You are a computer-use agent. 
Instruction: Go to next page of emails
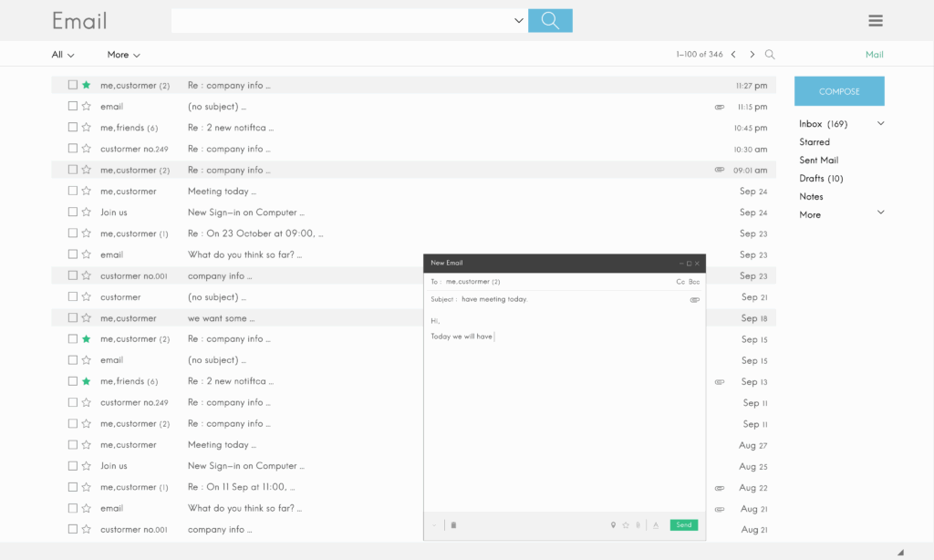coord(752,55)
